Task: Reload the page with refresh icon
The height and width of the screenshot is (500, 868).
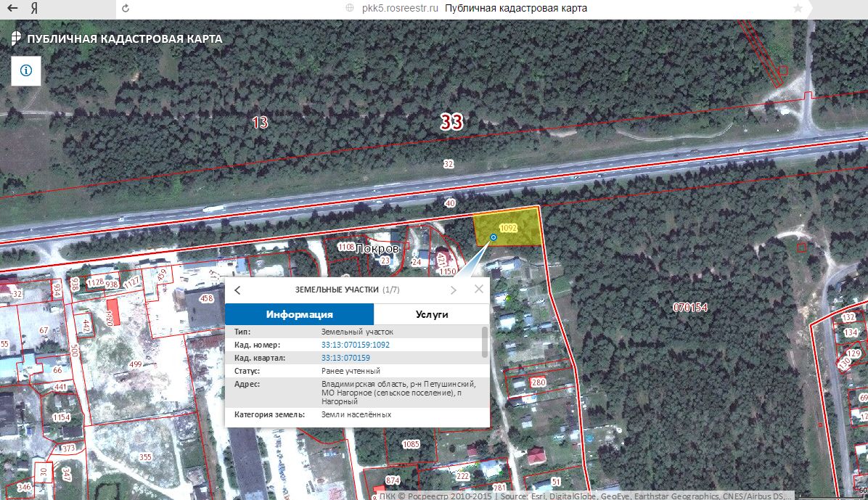Action: point(126,8)
